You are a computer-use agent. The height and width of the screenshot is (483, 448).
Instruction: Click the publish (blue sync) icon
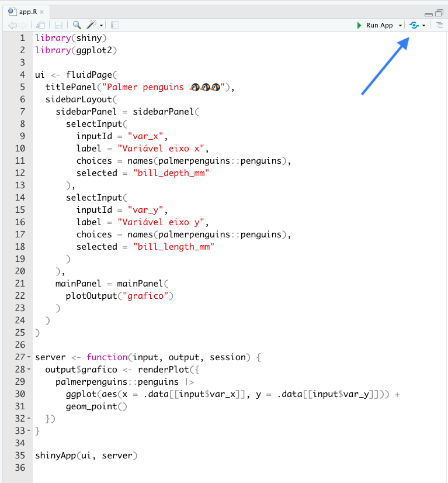414,25
